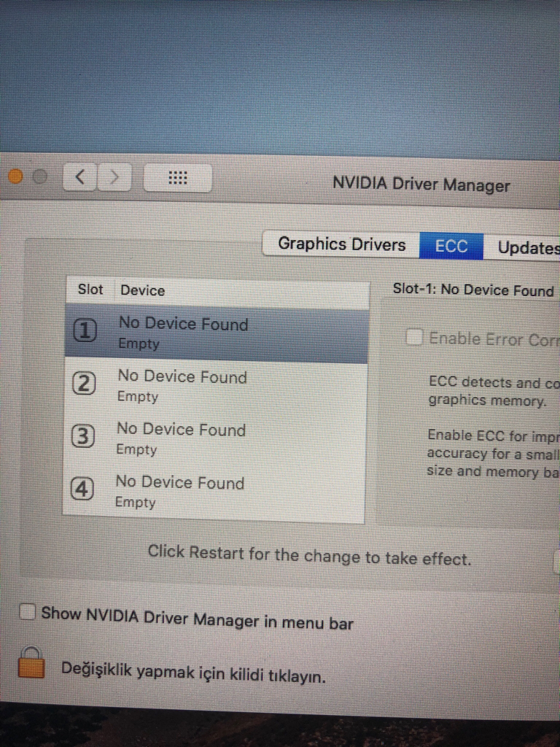Click the Device column header
This screenshot has height=747, width=560.
pyautogui.click(x=142, y=290)
